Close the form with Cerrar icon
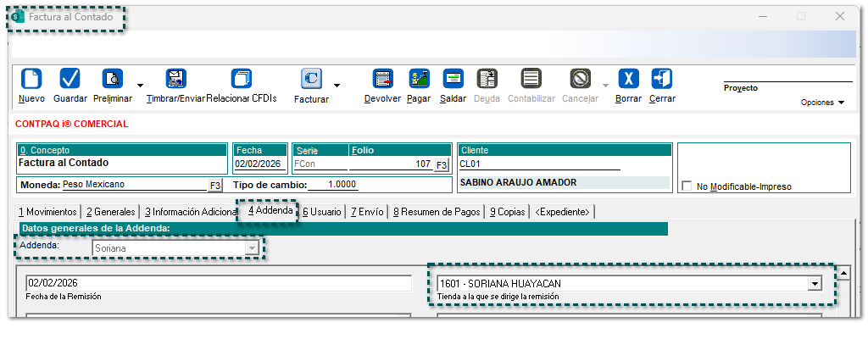868x339 pixels. pyautogui.click(x=662, y=79)
